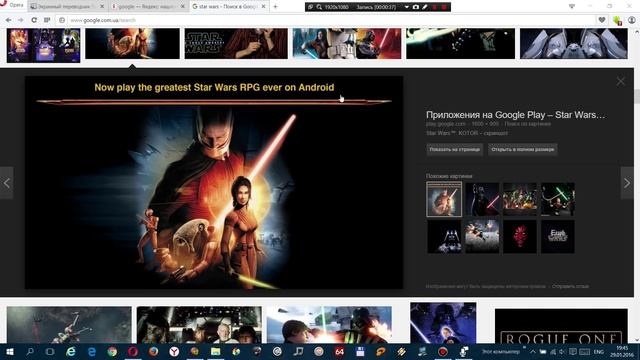The image size is (640, 360).
Task: Open the Opera main menu
Action: (11, 5)
